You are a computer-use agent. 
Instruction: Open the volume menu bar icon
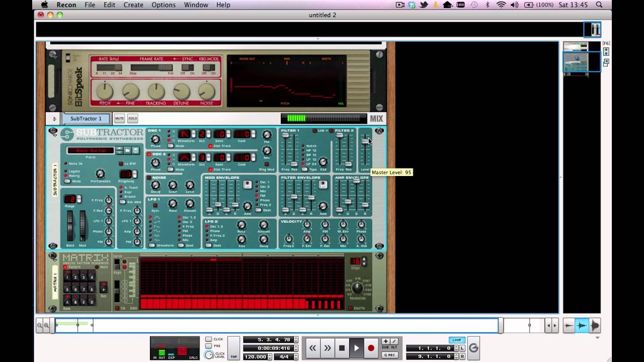[x=514, y=5]
